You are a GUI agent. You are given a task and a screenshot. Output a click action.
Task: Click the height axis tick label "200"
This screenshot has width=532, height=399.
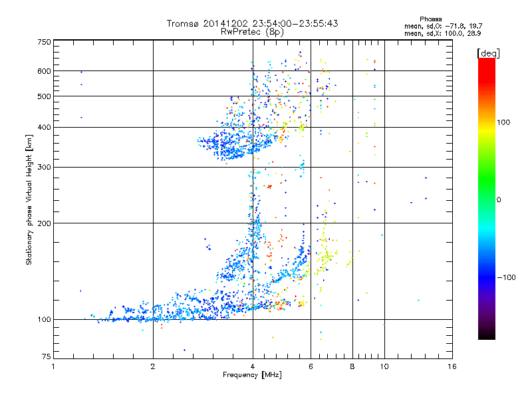click(x=45, y=223)
